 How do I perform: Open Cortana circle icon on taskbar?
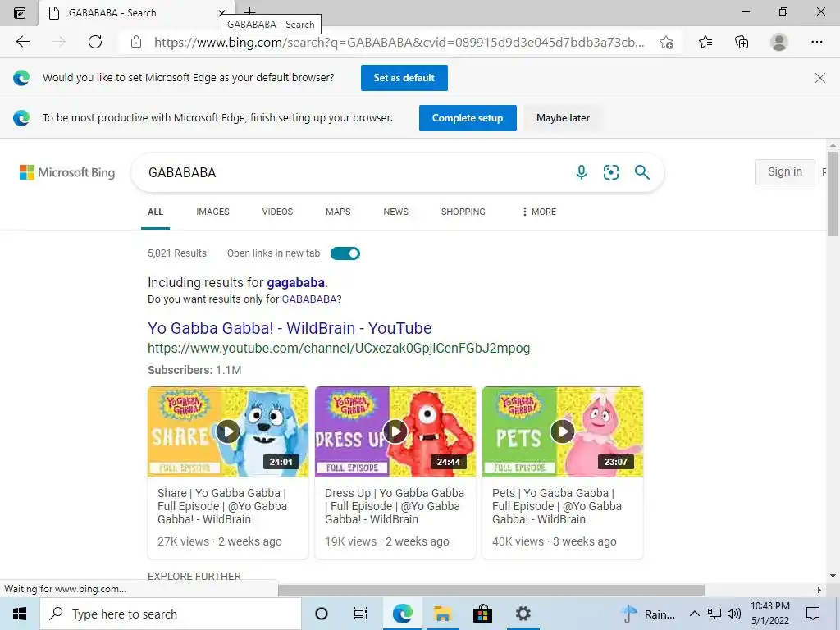[x=322, y=614]
